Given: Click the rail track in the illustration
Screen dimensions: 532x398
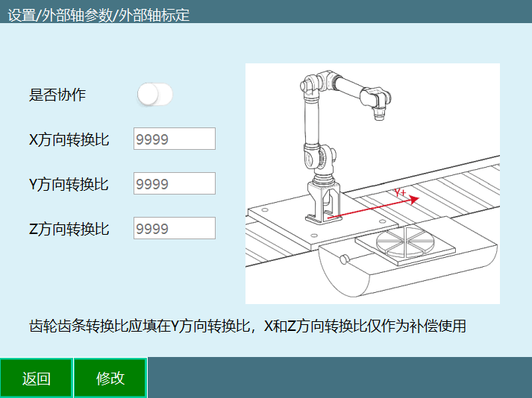Looking at the screenshot, I should point(441,190).
